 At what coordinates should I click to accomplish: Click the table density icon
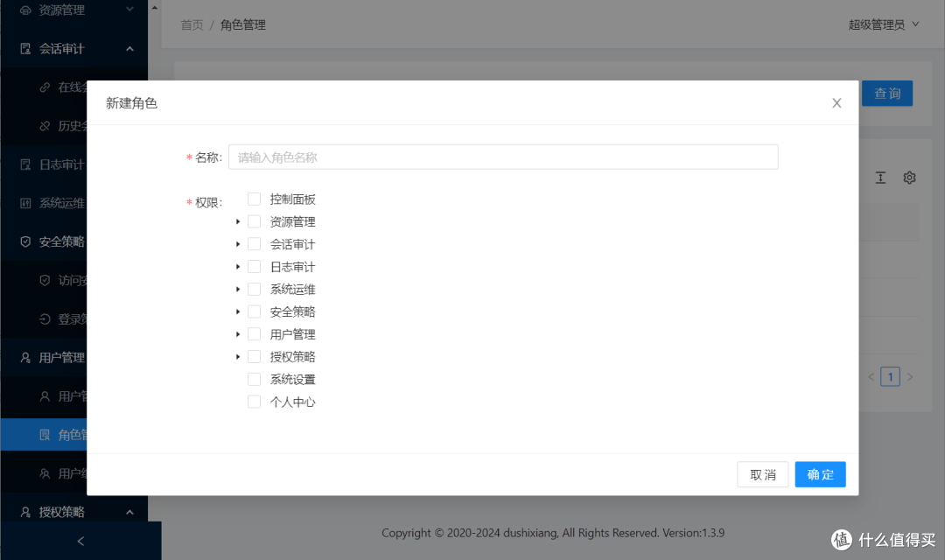click(x=880, y=178)
